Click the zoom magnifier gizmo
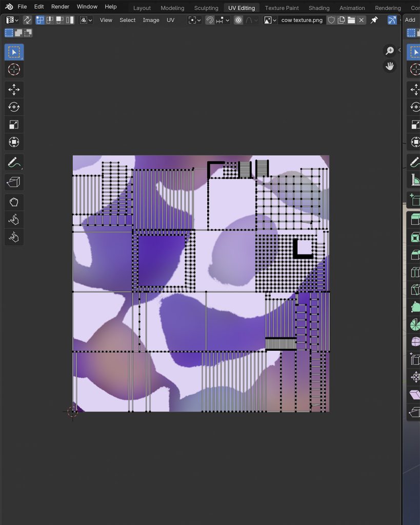The width and height of the screenshot is (420, 525). pyautogui.click(x=390, y=50)
